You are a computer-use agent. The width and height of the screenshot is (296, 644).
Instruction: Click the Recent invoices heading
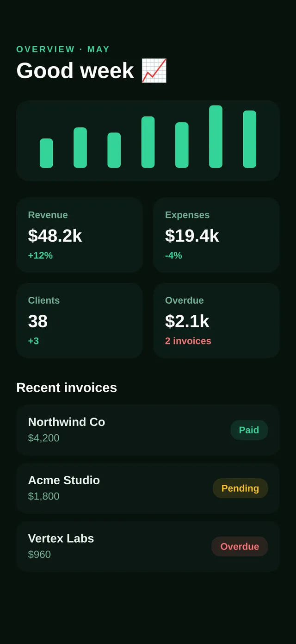(67, 388)
